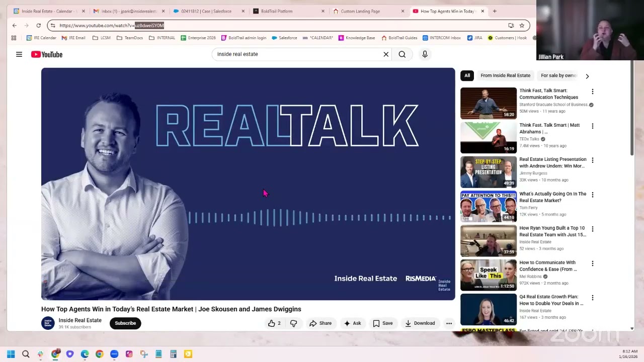Click the Download button below the video
Screen dimensions: 644x362
click(420, 323)
